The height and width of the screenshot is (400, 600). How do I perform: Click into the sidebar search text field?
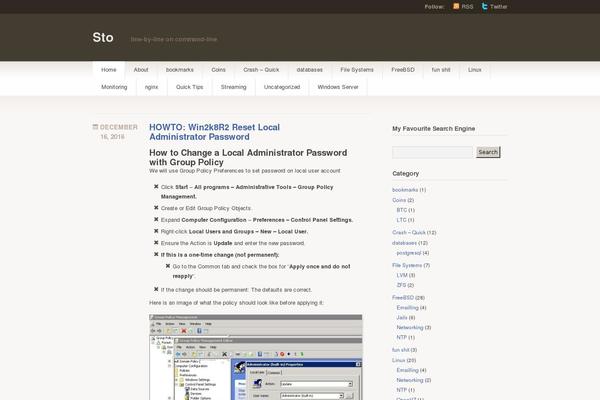[432, 152]
